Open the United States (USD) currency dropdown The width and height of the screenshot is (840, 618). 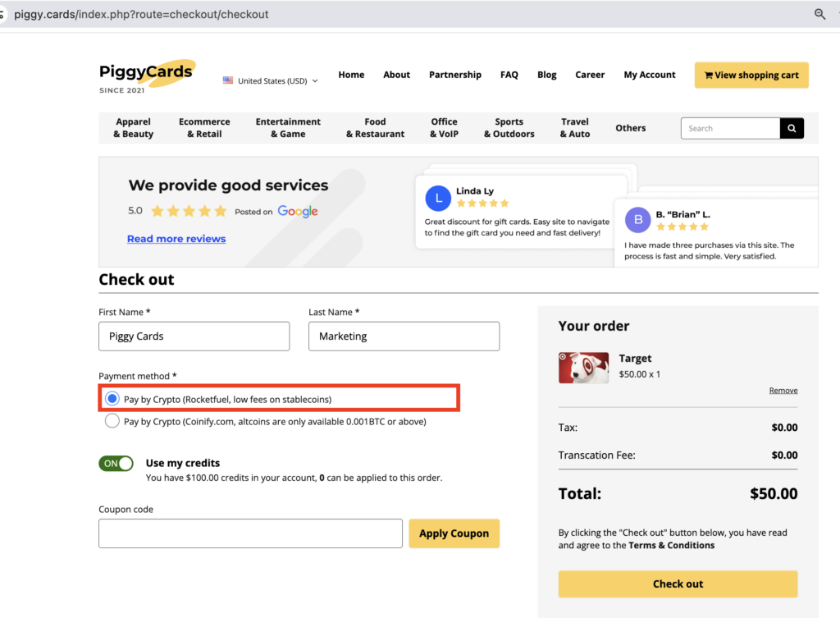pyautogui.click(x=271, y=81)
